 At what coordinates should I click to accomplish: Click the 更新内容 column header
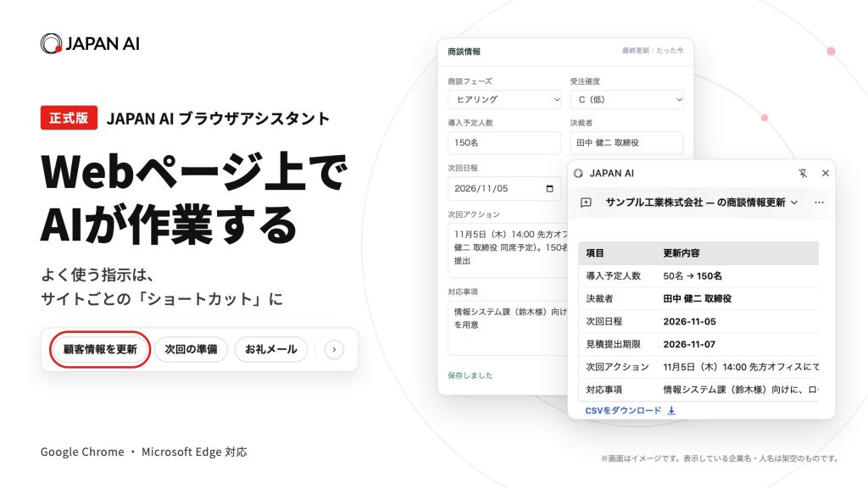[x=682, y=253]
